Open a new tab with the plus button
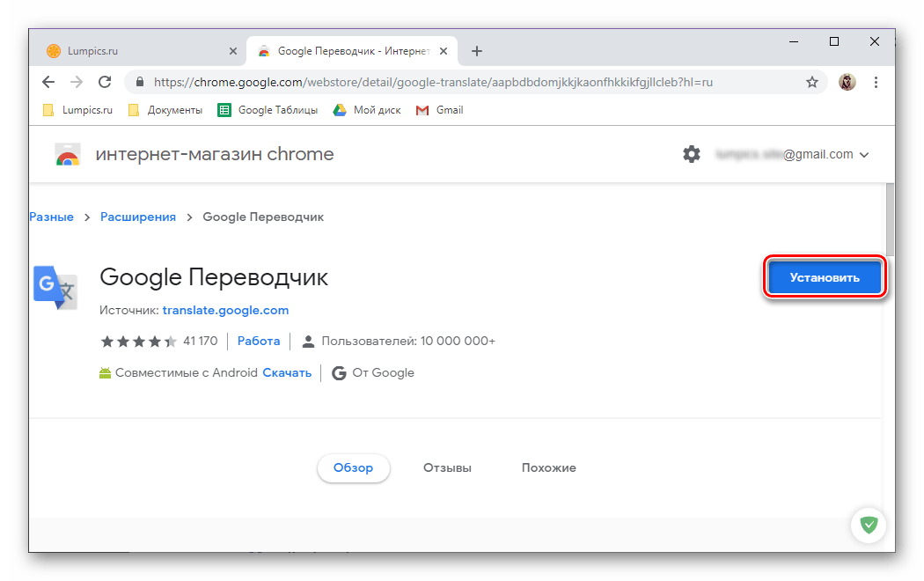 pos(477,51)
